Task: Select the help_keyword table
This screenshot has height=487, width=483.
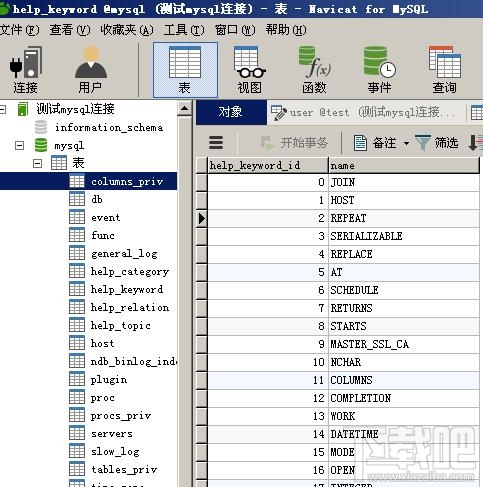Action: [127, 290]
